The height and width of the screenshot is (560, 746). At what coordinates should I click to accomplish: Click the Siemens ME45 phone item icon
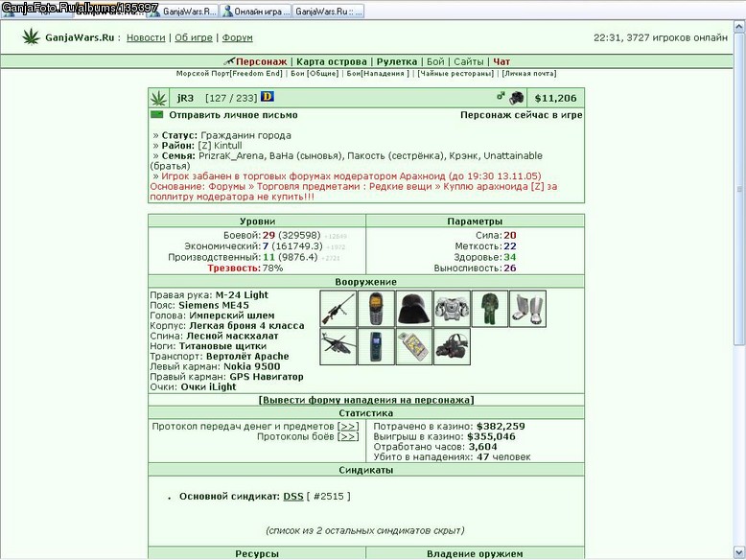pos(376,309)
